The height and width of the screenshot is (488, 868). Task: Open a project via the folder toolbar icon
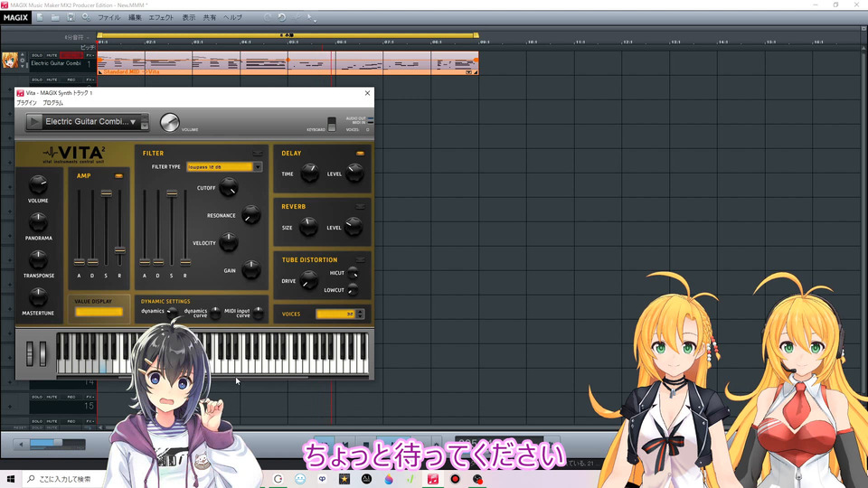click(x=55, y=18)
